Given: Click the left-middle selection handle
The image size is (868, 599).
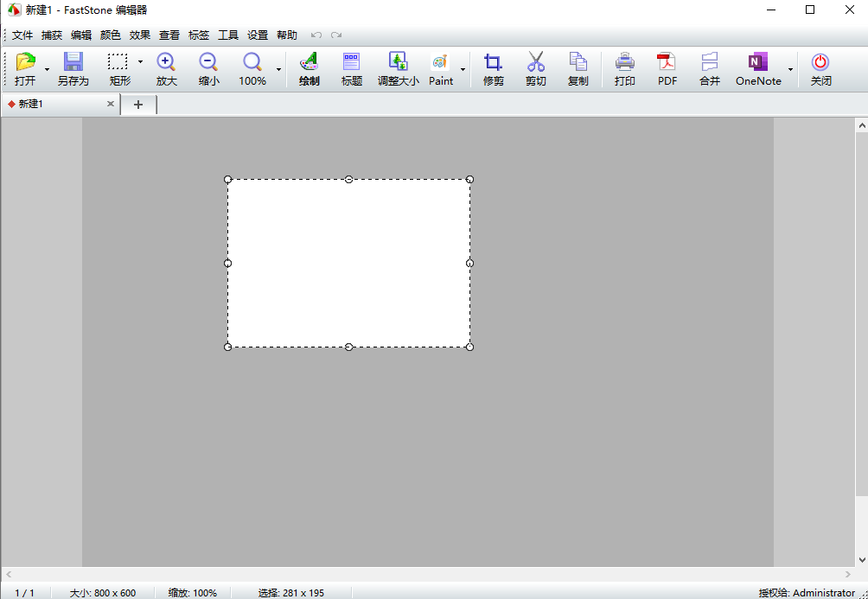Looking at the screenshot, I should (227, 263).
